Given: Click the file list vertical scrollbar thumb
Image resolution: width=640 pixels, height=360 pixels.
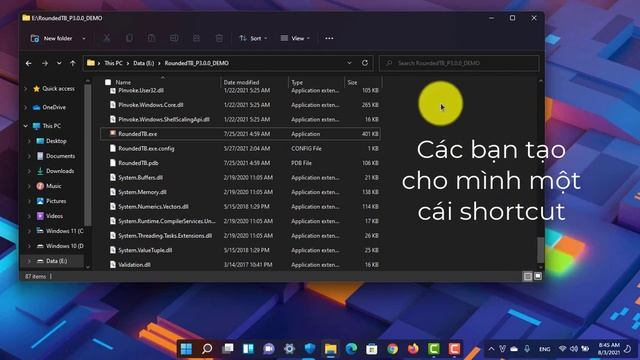Looking at the screenshot, I should tap(540, 250).
